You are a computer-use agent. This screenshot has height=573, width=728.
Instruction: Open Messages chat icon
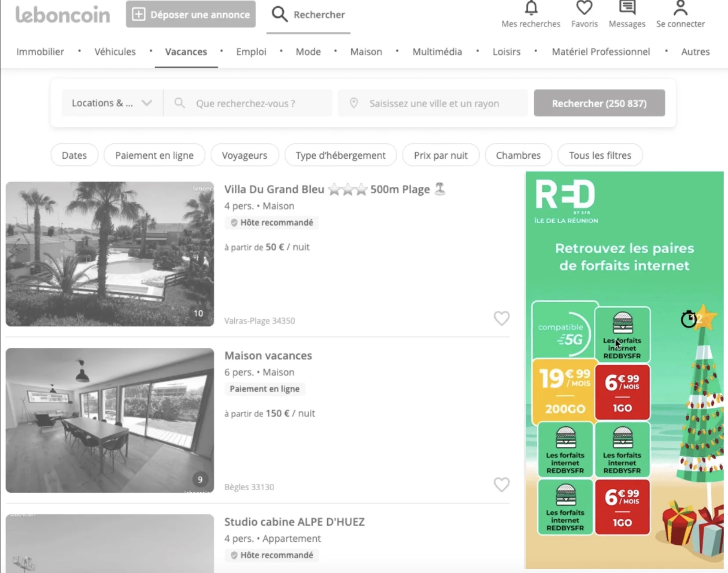pos(627,8)
